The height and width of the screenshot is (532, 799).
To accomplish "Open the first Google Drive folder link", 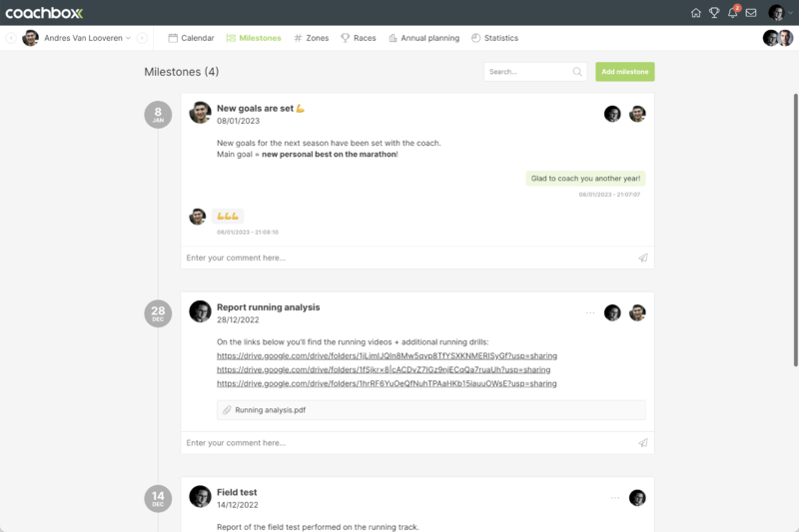I will [387, 355].
